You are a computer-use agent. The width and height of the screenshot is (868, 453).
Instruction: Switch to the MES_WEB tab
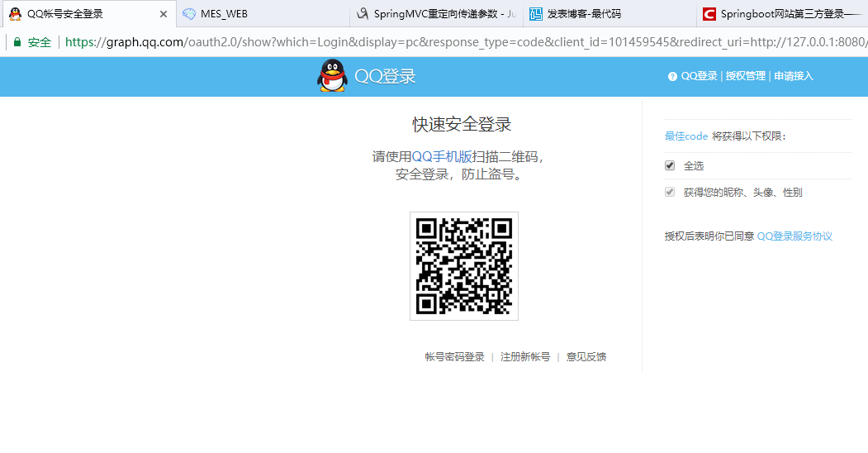[263, 14]
